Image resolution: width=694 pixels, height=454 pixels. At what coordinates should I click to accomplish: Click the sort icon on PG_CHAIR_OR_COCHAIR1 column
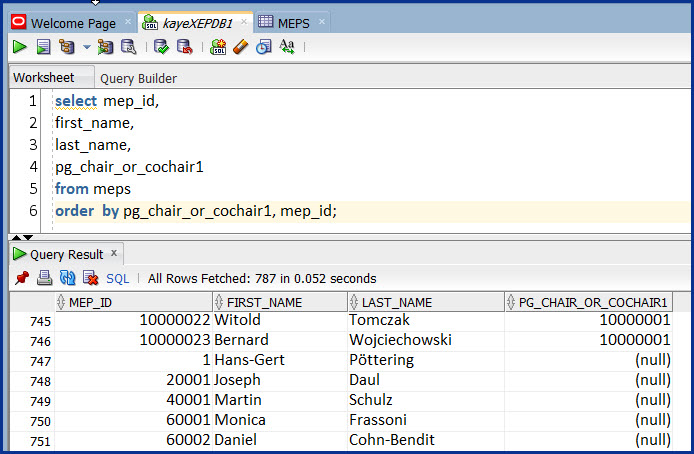[511, 302]
